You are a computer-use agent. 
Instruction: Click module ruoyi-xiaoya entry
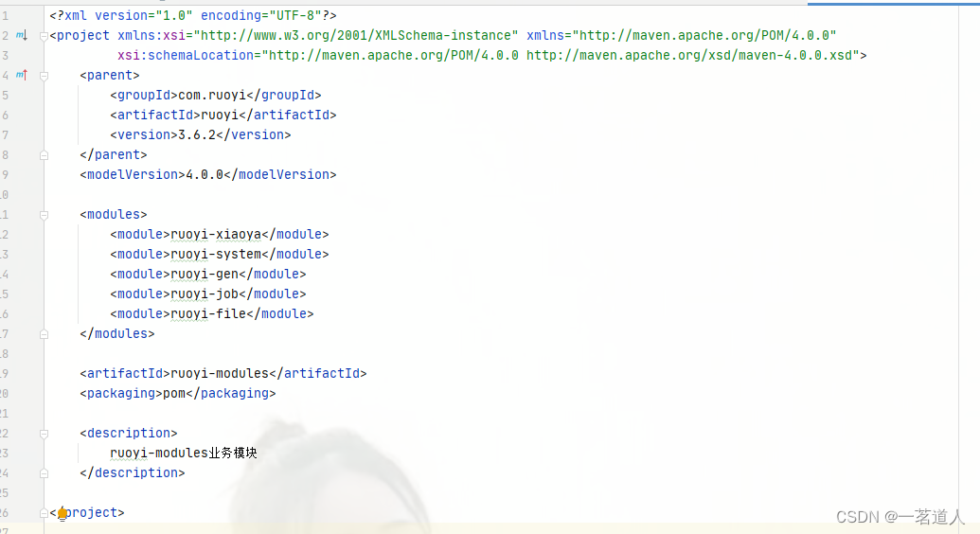click(220, 235)
